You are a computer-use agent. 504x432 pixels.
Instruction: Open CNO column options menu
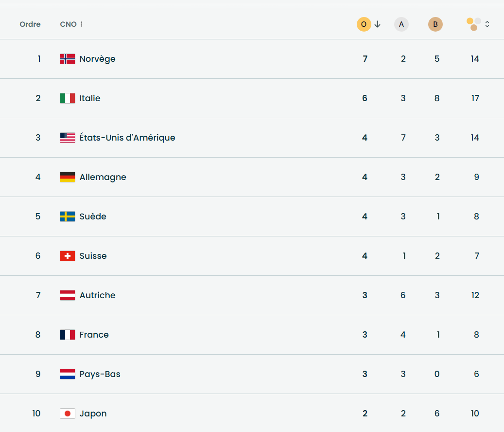[x=81, y=24]
